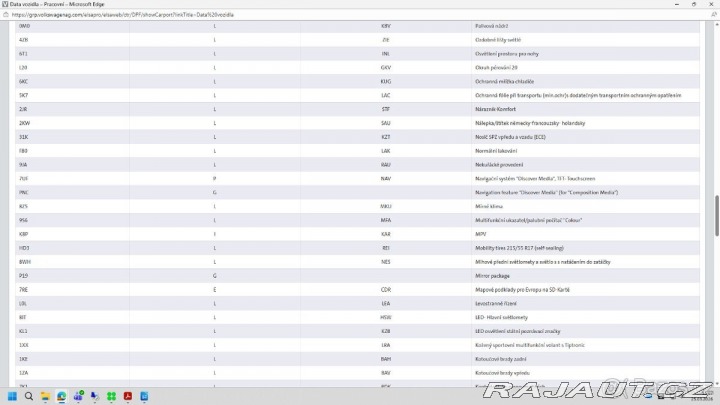Image resolution: width=720 pixels, height=405 pixels.
Task: Launch Adobe Acrobat from the taskbar
Action: (x=128, y=396)
